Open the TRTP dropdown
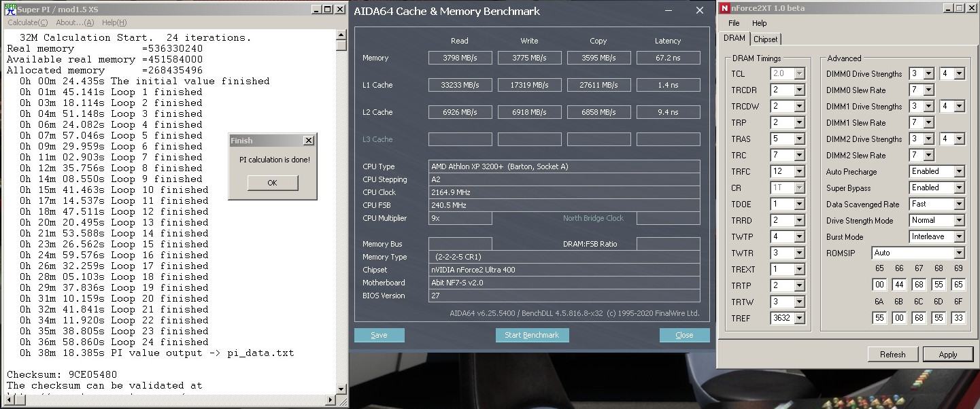The width and height of the screenshot is (980, 409). 799,285
